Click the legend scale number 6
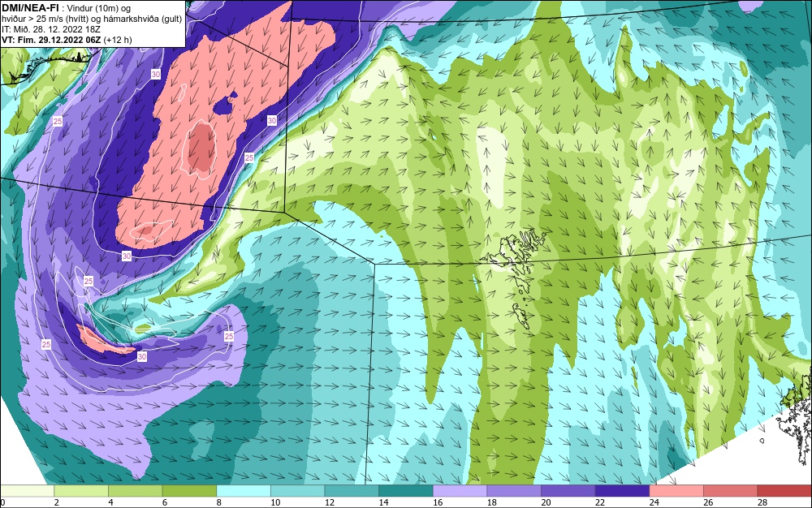 tap(165, 502)
